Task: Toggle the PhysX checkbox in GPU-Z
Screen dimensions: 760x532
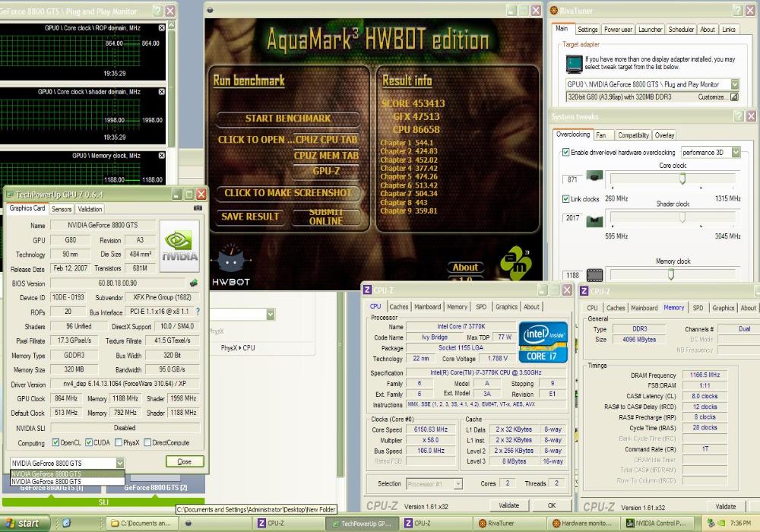Action: tap(119, 442)
